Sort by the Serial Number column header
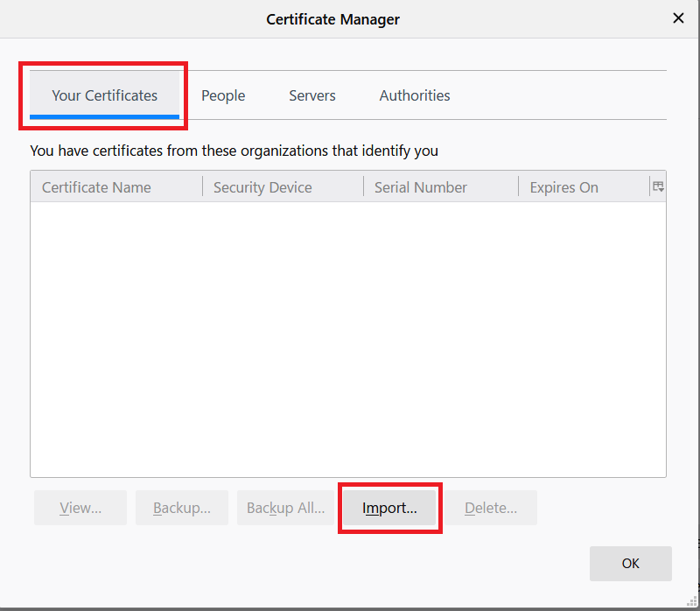The height and width of the screenshot is (611, 700). pyautogui.click(x=422, y=186)
